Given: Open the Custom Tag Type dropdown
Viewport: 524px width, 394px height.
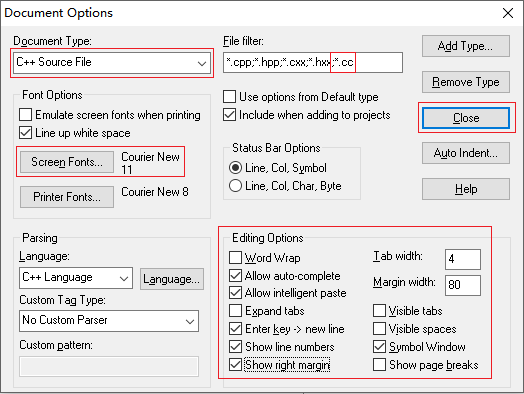Looking at the screenshot, I should [x=109, y=321].
